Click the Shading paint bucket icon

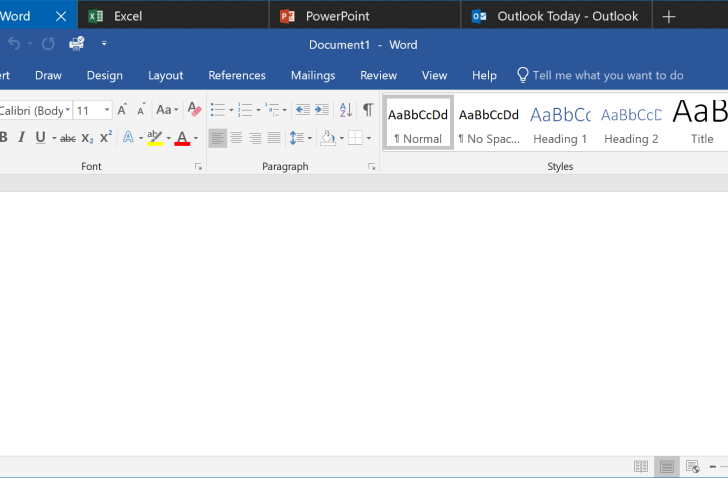328,138
